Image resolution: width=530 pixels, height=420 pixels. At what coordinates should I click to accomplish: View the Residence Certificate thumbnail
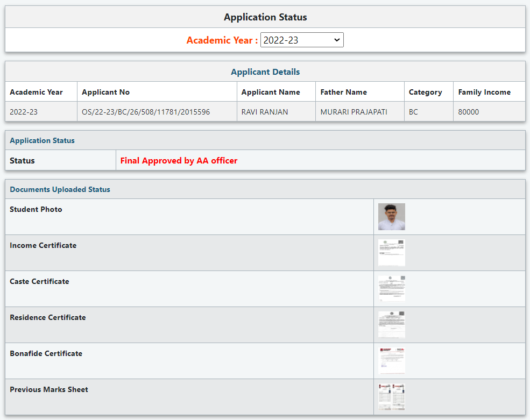coord(391,325)
